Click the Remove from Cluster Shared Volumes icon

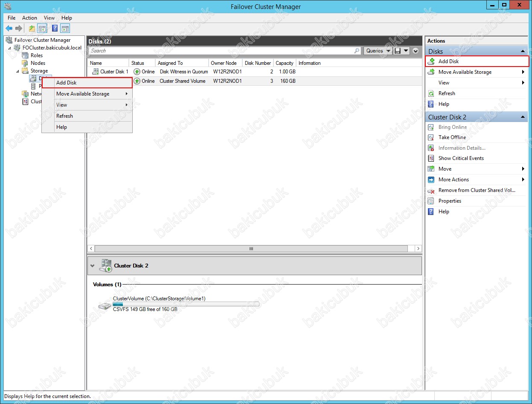(x=431, y=190)
